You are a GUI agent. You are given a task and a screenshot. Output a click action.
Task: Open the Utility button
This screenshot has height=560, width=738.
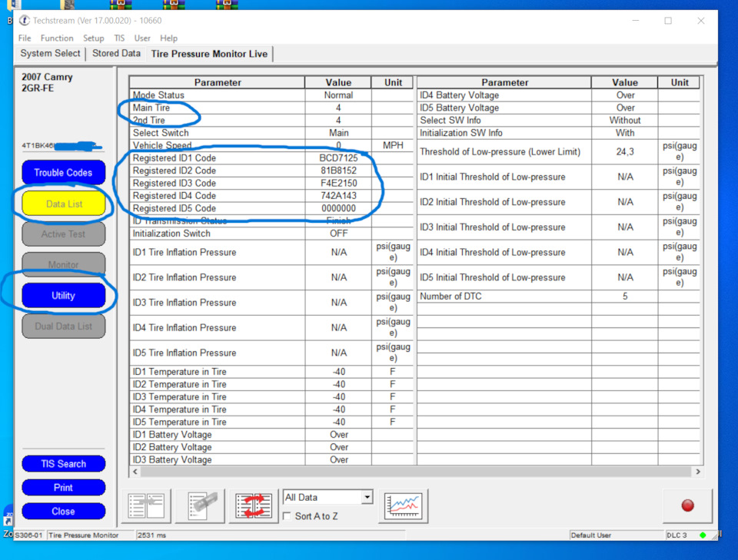coord(63,295)
